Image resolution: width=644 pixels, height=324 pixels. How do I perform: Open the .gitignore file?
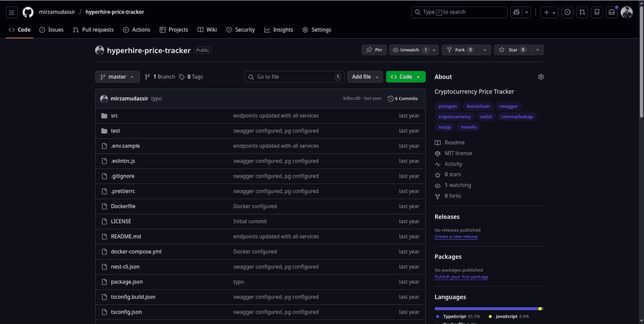click(x=122, y=176)
